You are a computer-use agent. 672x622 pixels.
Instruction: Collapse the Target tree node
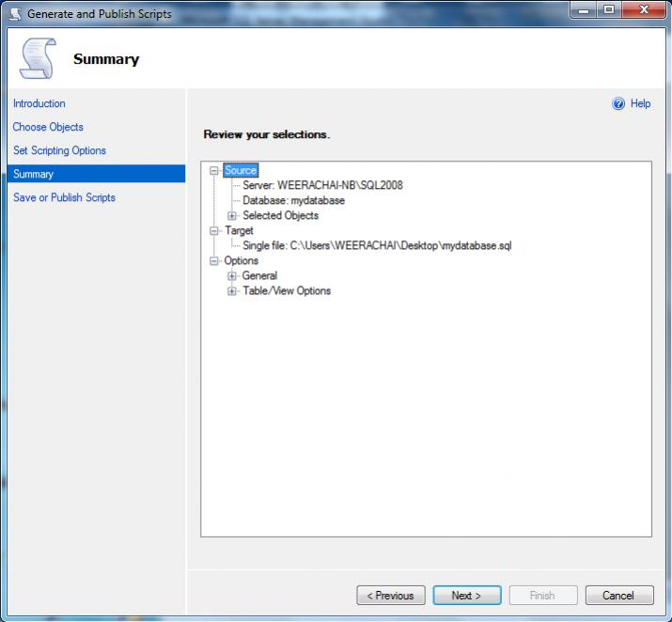click(214, 231)
